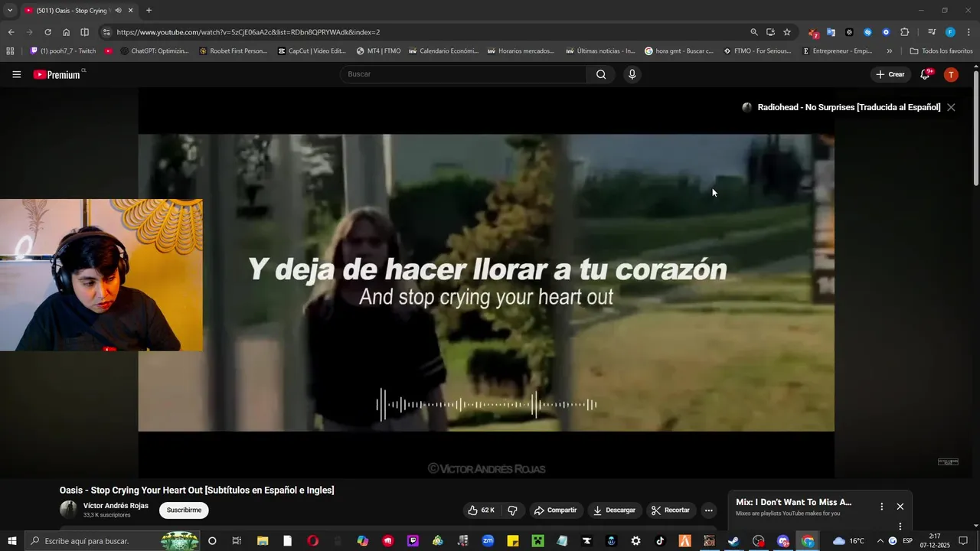Switch ESP keyboard language indicator
The image size is (980, 551).
tap(907, 541)
